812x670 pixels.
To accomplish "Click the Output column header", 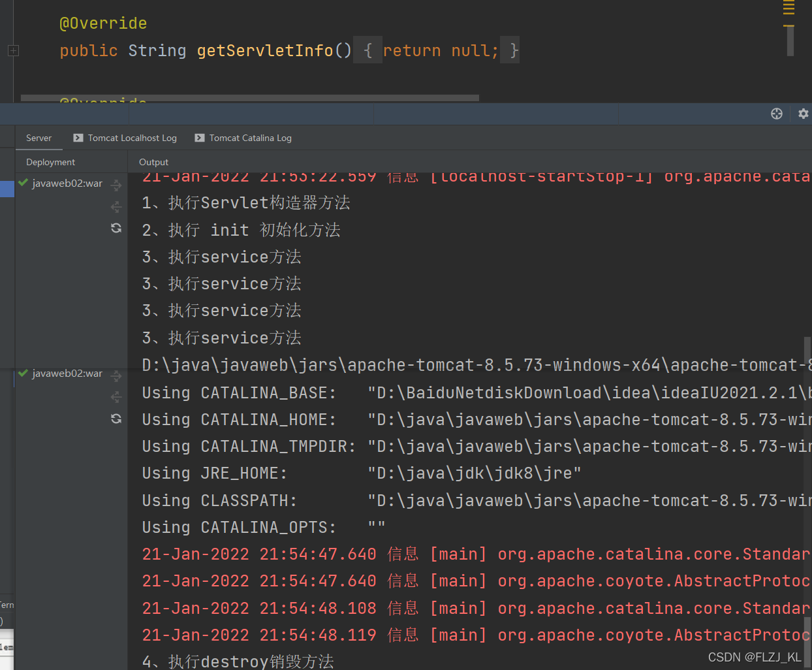I will (x=153, y=162).
